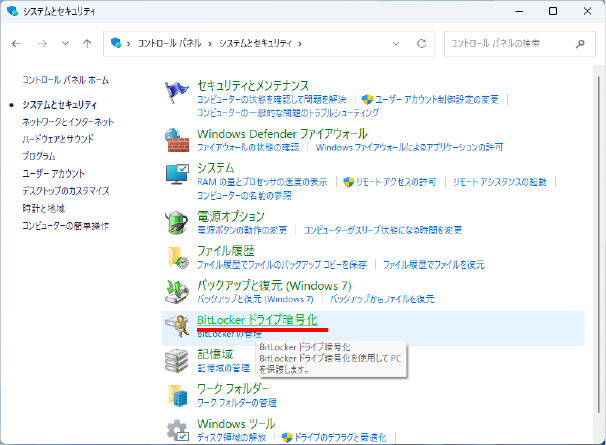The width and height of the screenshot is (606, 445).
Task: Expand the chevron before コントロール パネル in the breadcrumb
Action: [128, 44]
